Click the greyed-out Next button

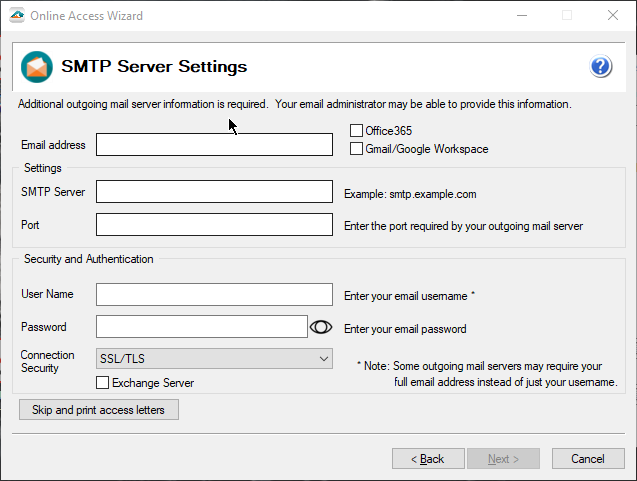[503, 459]
